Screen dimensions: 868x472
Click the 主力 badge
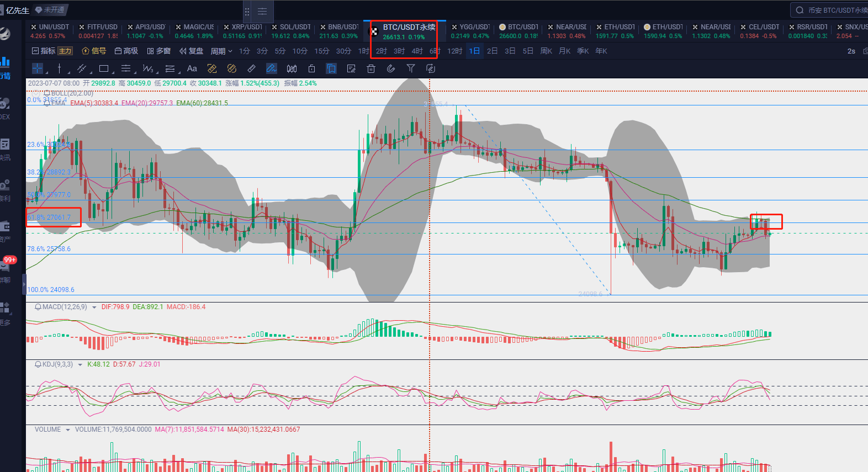(x=65, y=51)
